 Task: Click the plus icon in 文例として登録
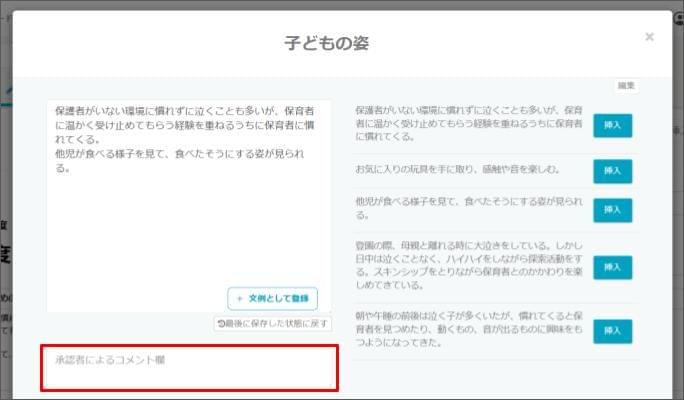coord(240,298)
